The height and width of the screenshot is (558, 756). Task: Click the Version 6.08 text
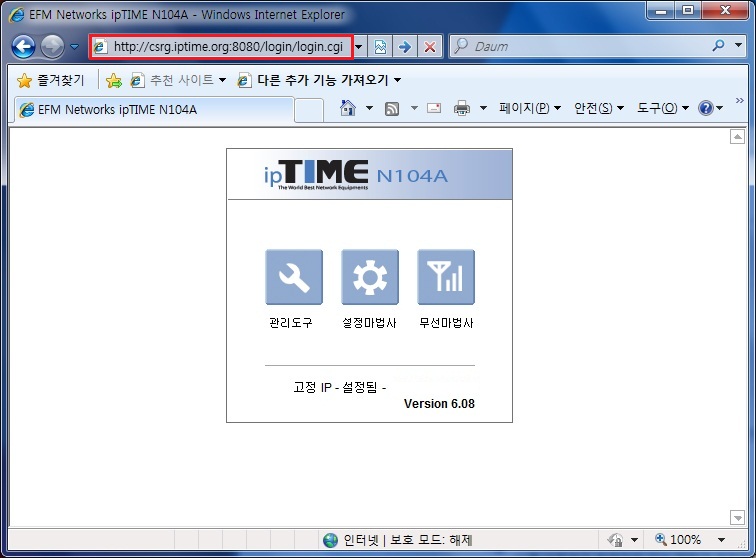coord(439,404)
